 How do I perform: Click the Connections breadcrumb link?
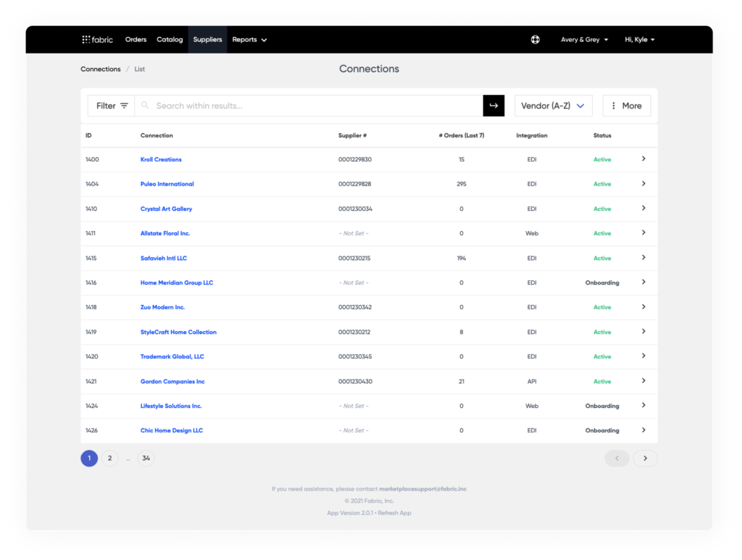click(x=101, y=69)
